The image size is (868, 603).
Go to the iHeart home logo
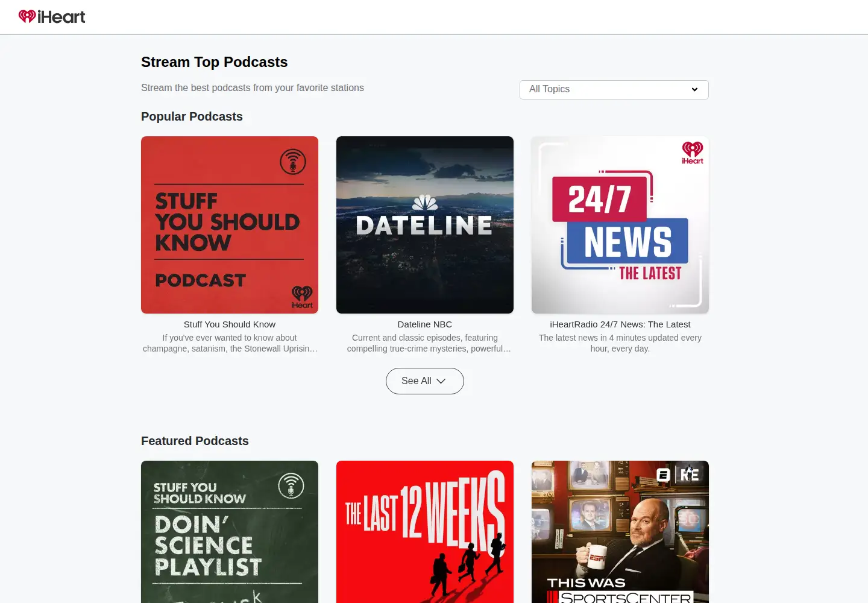(x=52, y=17)
